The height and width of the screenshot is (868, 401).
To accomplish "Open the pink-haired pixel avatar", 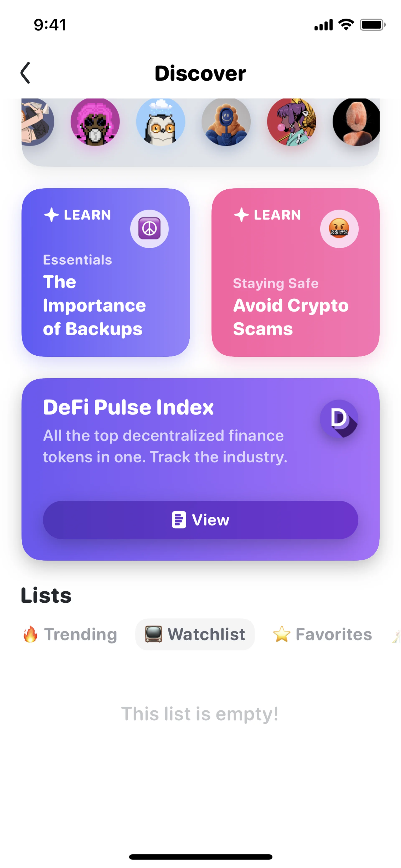I will tap(95, 122).
